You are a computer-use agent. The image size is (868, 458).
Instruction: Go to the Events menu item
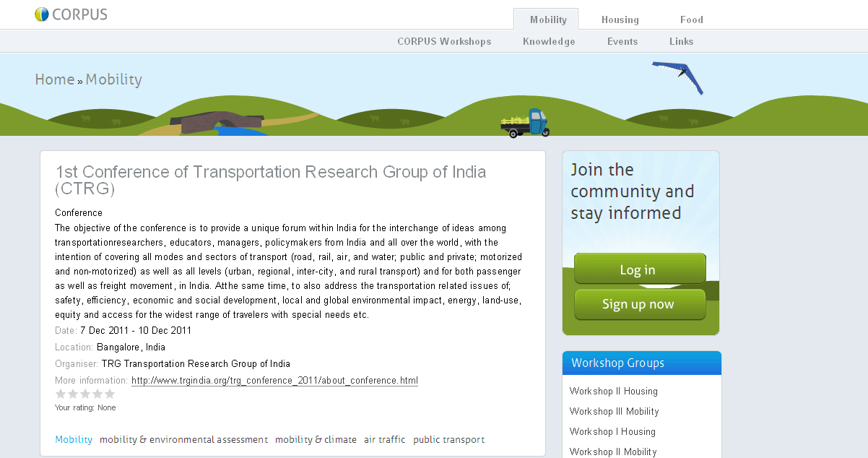point(622,41)
